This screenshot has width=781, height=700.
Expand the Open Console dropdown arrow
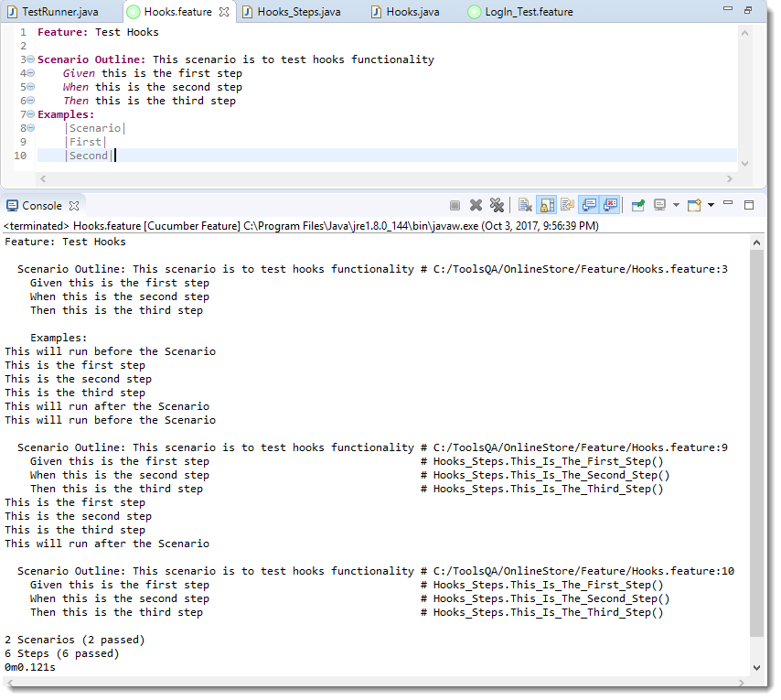tap(710, 205)
